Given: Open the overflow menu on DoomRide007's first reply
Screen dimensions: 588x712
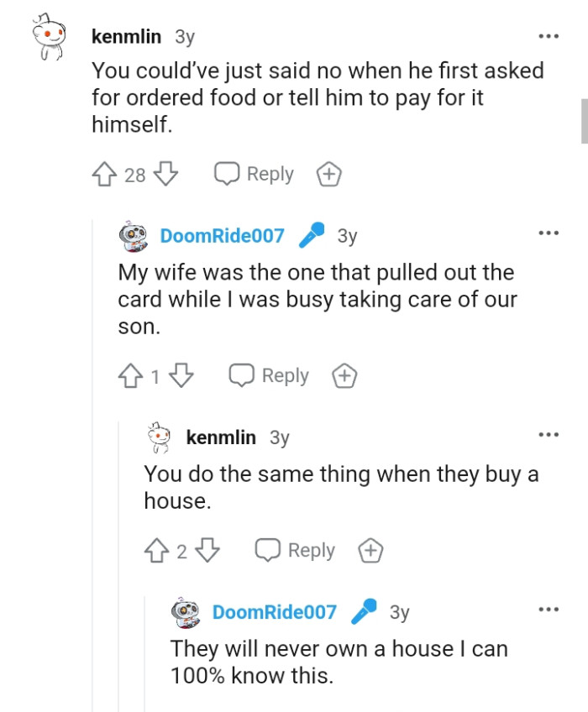Looking at the screenshot, I should point(548,233).
